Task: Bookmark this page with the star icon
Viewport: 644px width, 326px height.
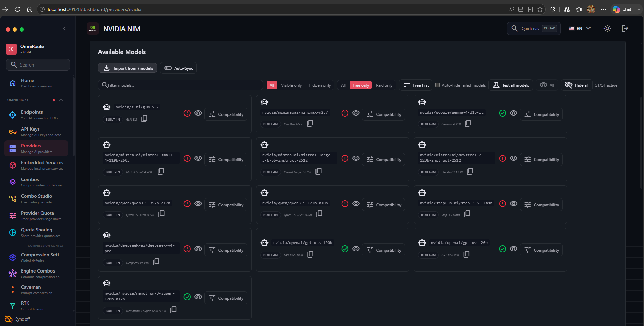Action: pos(540,9)
